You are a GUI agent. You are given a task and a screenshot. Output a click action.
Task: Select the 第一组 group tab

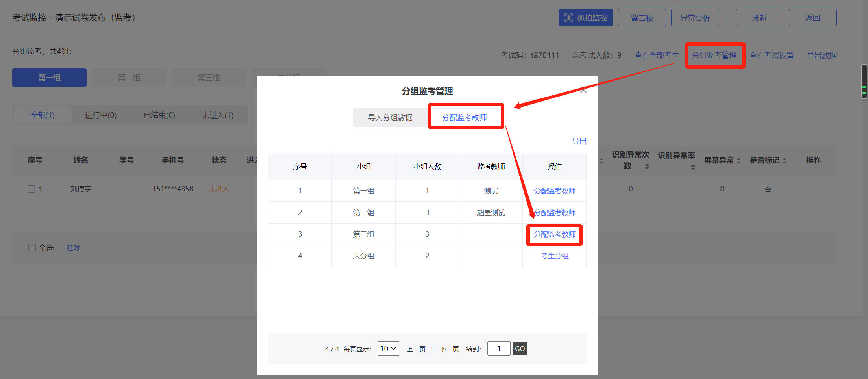[49, 78]
